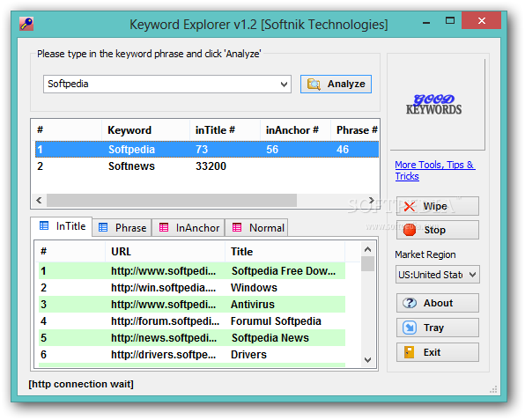Click the red stop sign icon

coord(409,230)
